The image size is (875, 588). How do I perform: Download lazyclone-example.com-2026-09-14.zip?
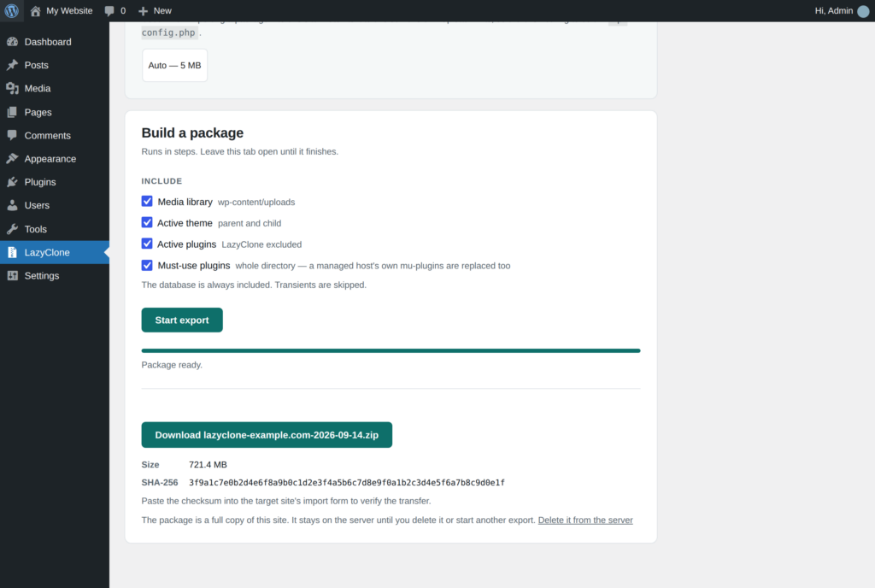pyautogui.click(x=267, y=435)
